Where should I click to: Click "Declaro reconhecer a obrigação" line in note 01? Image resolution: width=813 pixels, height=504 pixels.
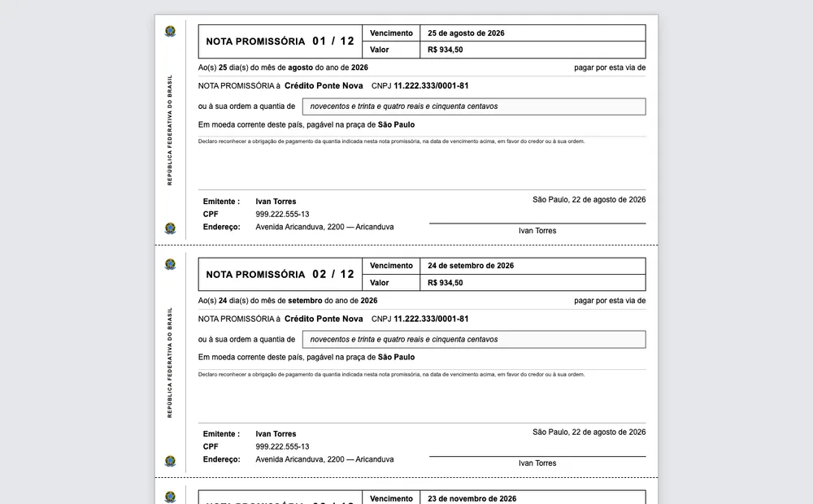[391, 141]
